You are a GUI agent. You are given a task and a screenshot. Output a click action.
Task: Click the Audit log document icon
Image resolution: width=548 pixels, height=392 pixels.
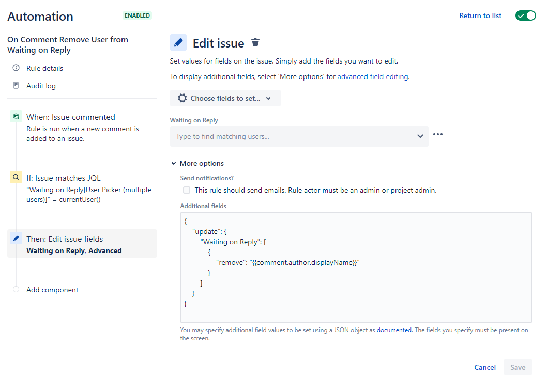pos(16,85)
